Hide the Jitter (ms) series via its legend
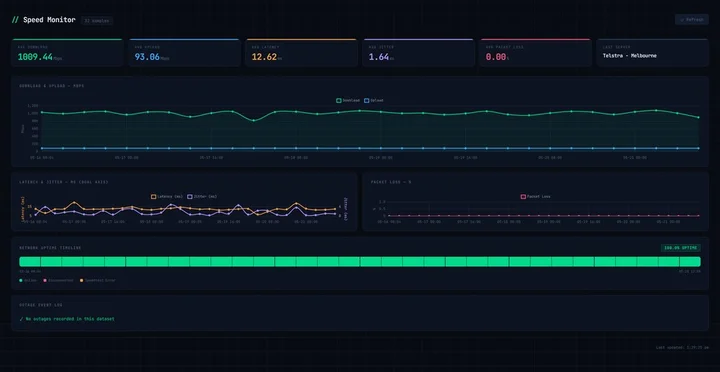720x372 pixels. click(x=202, y=197)
